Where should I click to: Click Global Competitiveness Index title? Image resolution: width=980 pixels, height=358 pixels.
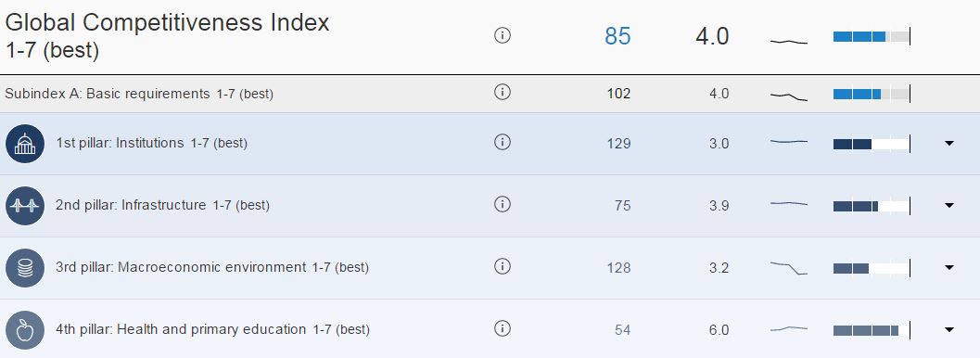pos(168,23)
